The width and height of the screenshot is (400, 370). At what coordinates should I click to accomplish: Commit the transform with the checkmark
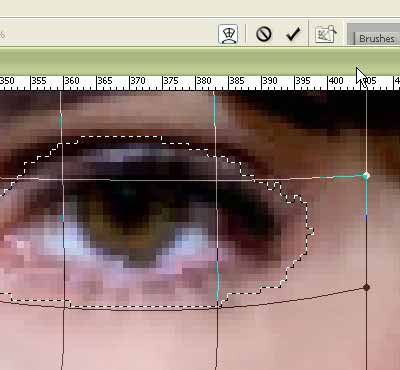(293, 34)
